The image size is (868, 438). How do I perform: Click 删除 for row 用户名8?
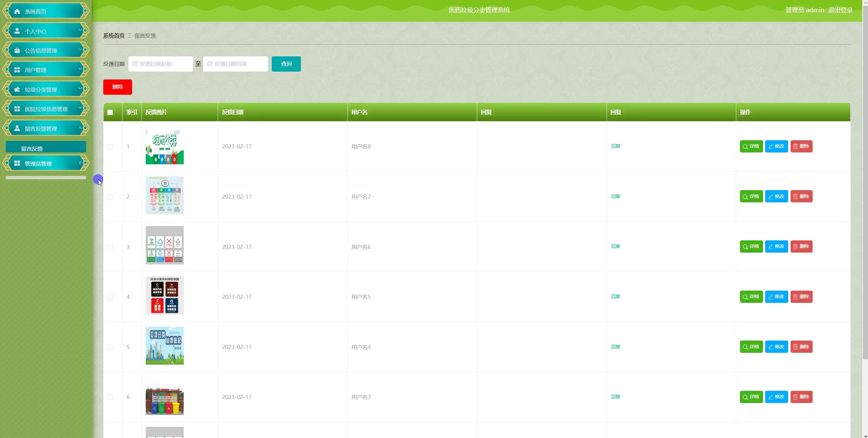pyautogui.click(x=801, y=146)
